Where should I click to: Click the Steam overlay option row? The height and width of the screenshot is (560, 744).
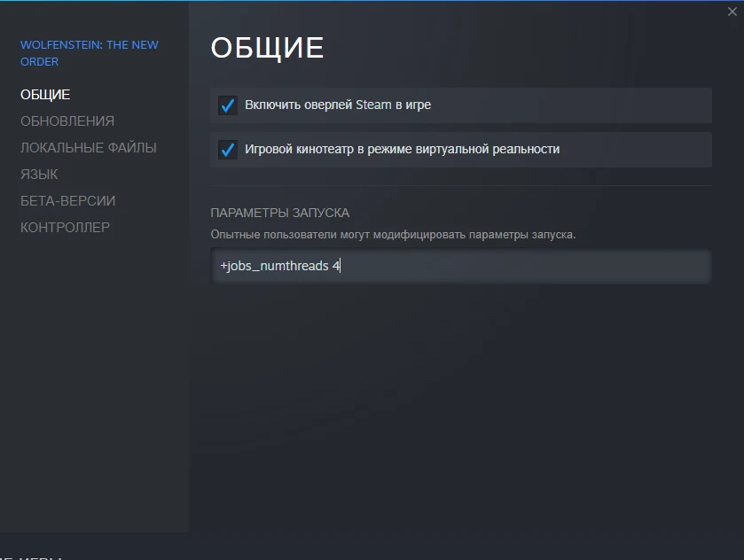[x=461, y=105]
